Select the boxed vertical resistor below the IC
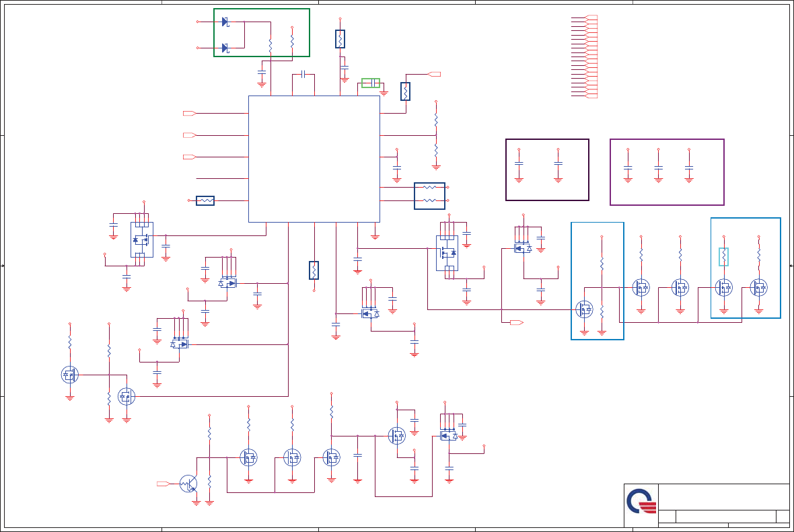Viewport: 794px width, 532px height. coord(314,270)
